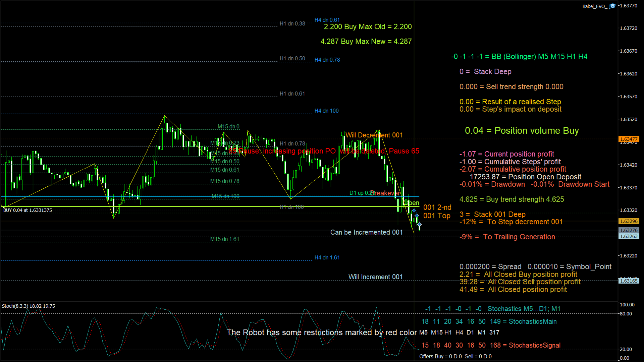This screenshot has height=362, width=644.
Task: Select the BUY 0.04 at 1.6331375 order label
Action: tap(28, 210)
